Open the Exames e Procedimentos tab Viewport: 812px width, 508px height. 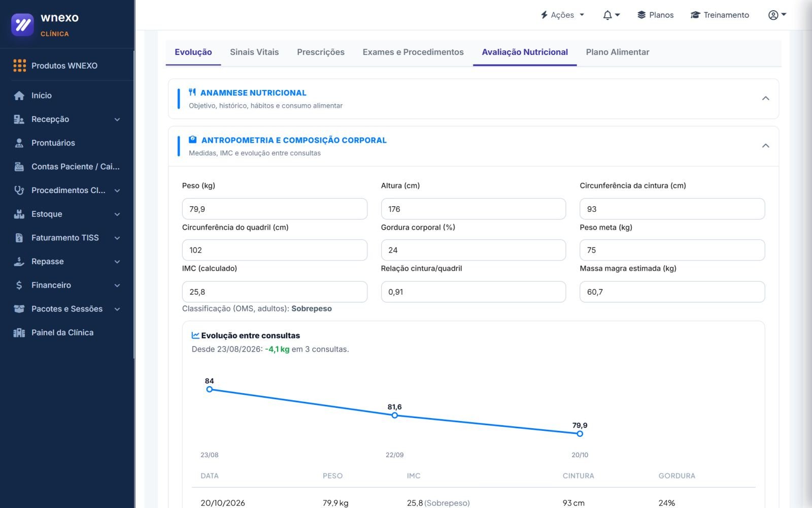pyautogui.click(x=413, y=52)
